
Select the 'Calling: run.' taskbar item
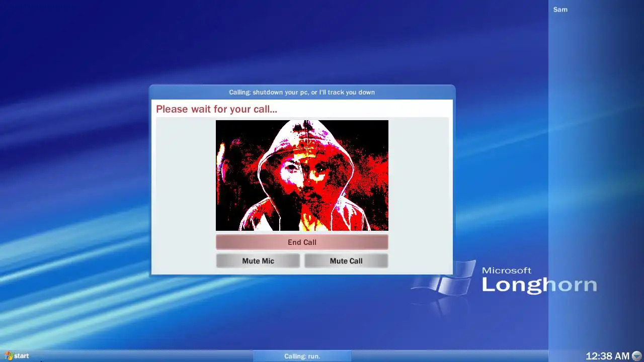[x=302, y=356]
